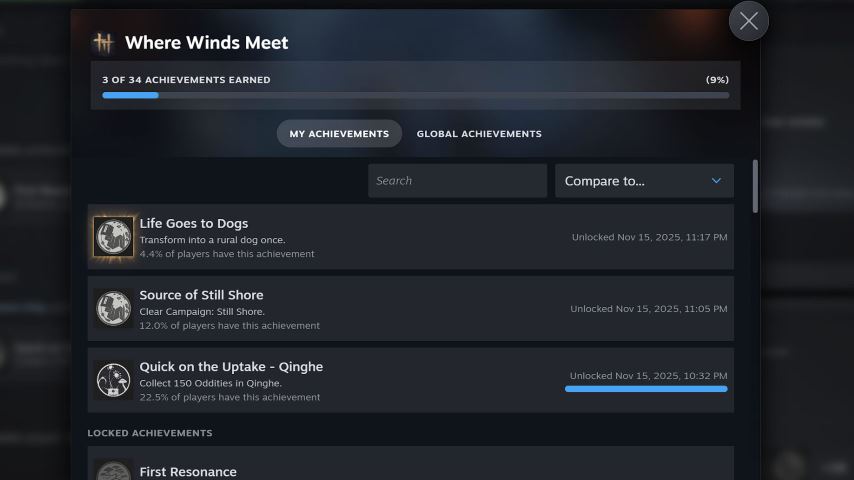Select the Source of Still Shore title

point(201,295)
